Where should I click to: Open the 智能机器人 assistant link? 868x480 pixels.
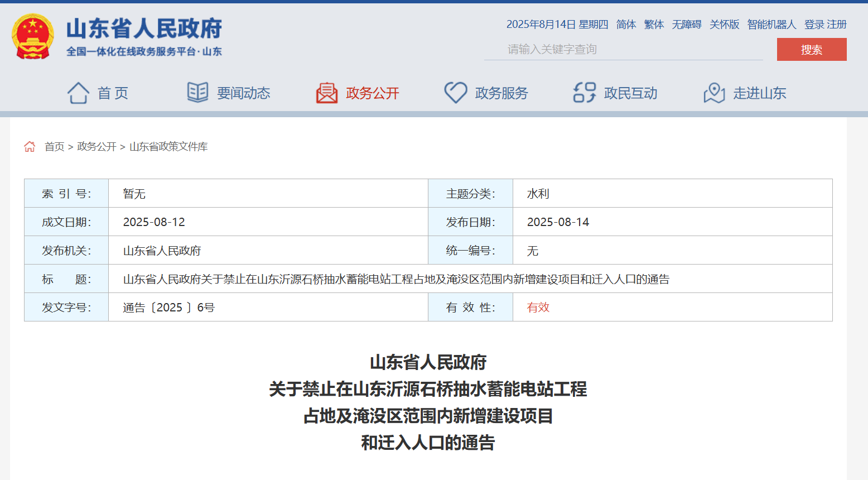(x=771, y=25)
